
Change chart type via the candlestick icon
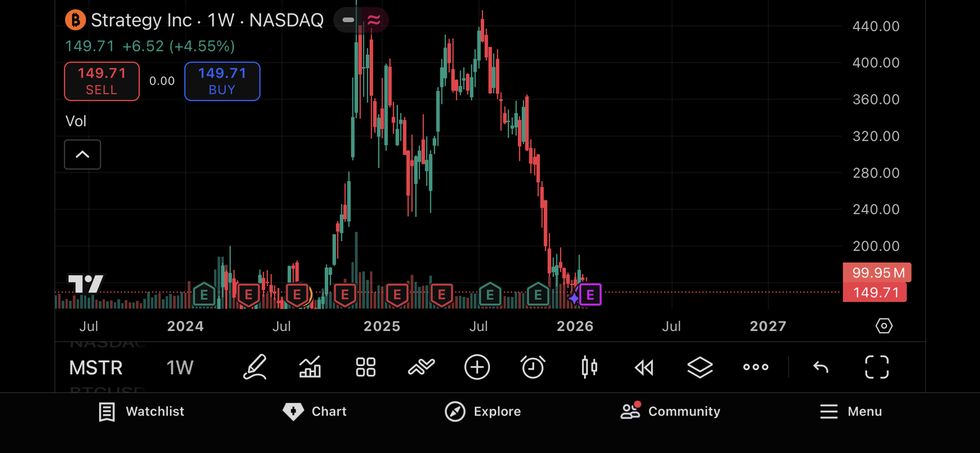[589, 367]
